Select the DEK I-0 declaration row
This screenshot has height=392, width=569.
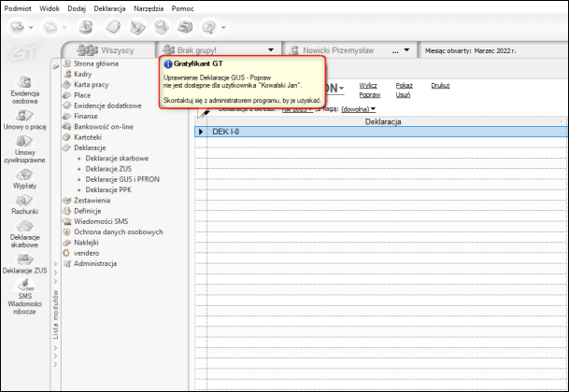[x=381, y=132]
